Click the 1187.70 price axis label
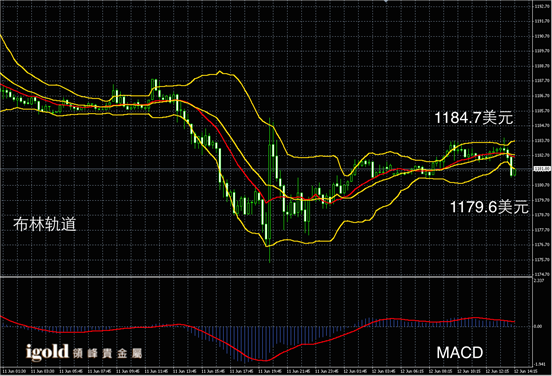 [x=542, y=81]
